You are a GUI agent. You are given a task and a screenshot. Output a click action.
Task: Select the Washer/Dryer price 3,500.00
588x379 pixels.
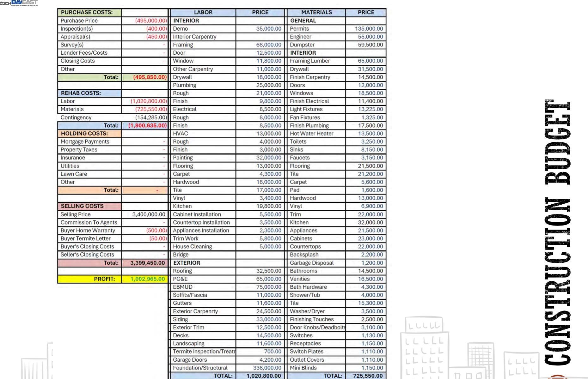(x=372, y=311)
